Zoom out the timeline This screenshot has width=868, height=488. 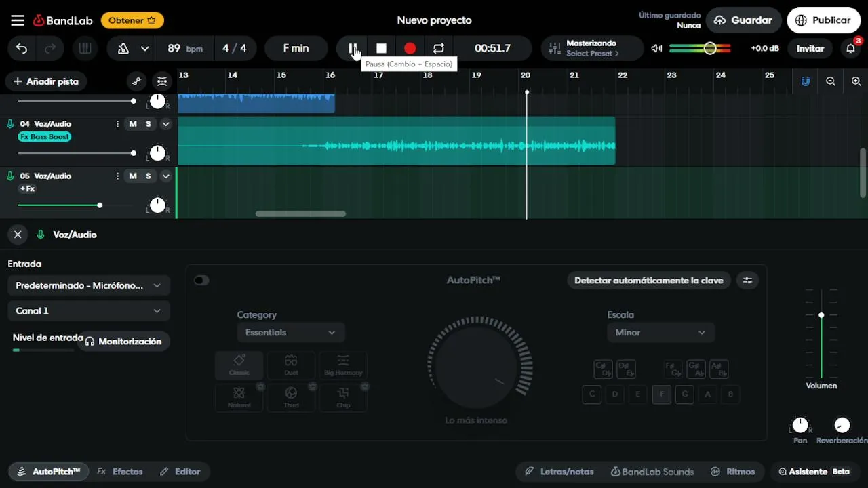tap(831, 81)
